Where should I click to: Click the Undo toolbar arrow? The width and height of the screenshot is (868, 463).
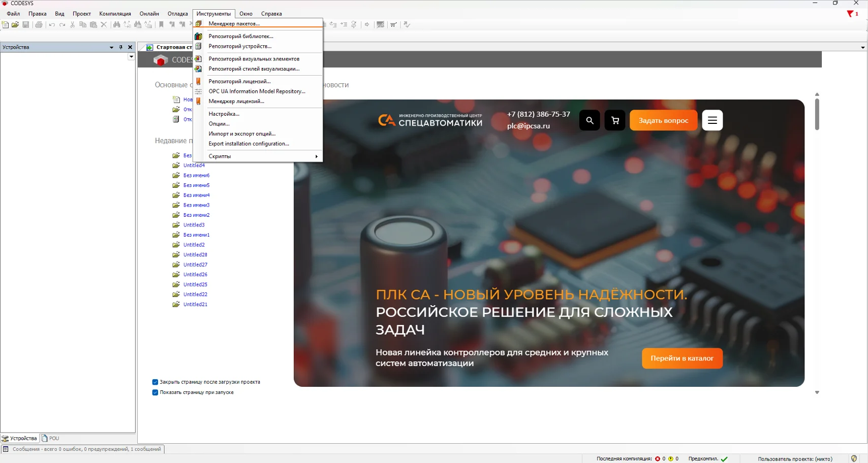(x=52, y=24)
